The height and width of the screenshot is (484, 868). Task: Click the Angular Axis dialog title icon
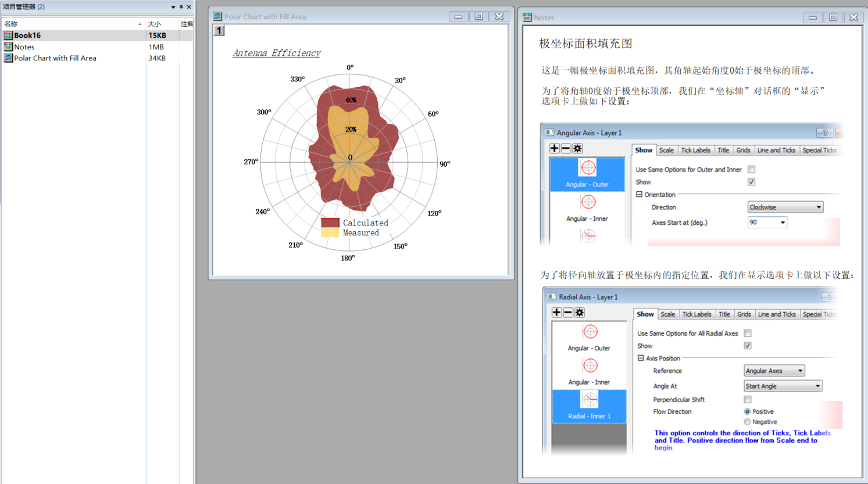tap(549, 132)
